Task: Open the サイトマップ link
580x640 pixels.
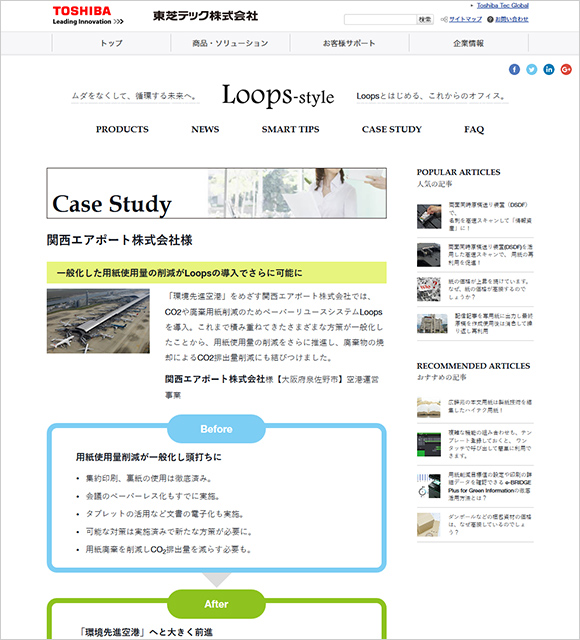Action: pos(465,19)
